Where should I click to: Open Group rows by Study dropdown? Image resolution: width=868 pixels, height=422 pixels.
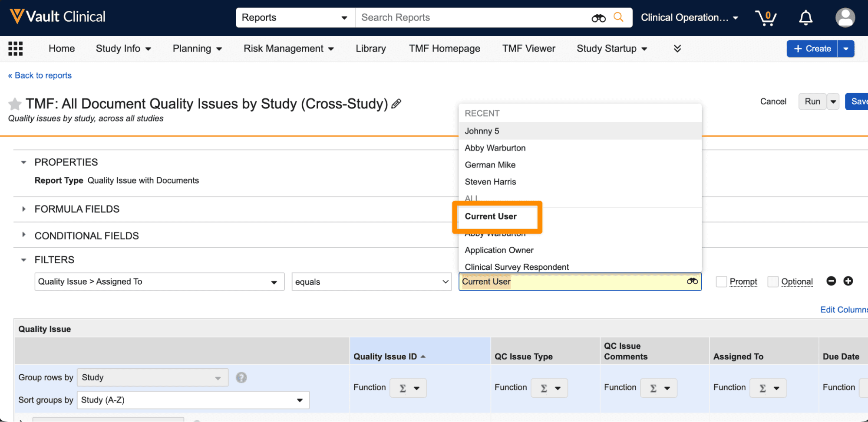(152, 378)
